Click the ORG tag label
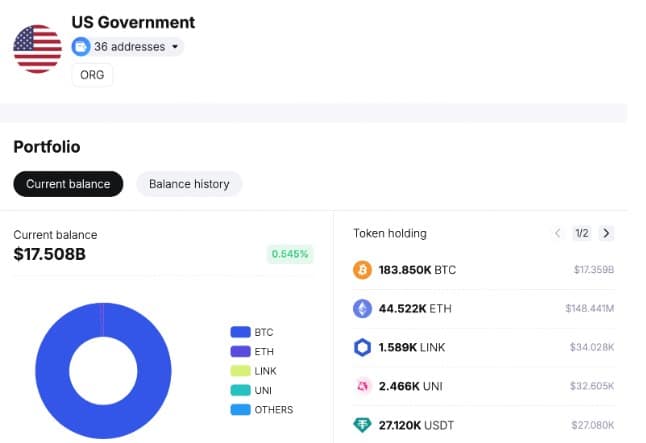Image resolution: width=646 pixels, height=443 pixels. coord(92,76)
